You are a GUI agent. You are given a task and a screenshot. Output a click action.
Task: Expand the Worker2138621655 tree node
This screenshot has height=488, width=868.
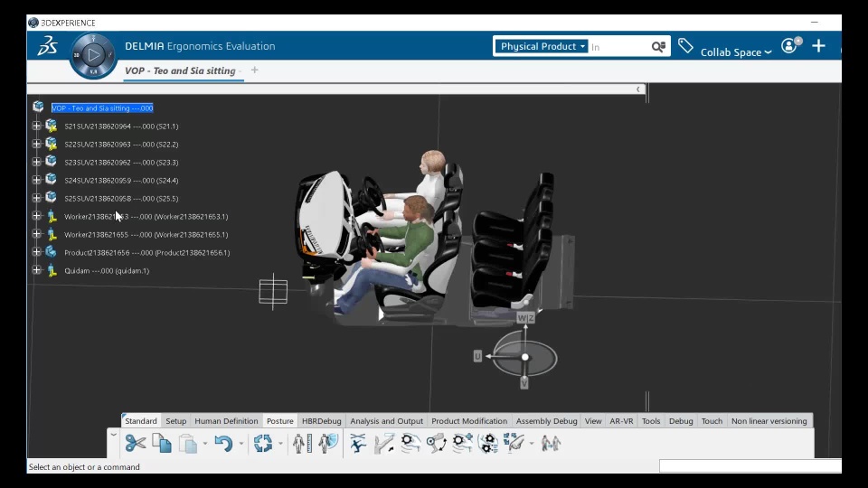coord(36,234)
